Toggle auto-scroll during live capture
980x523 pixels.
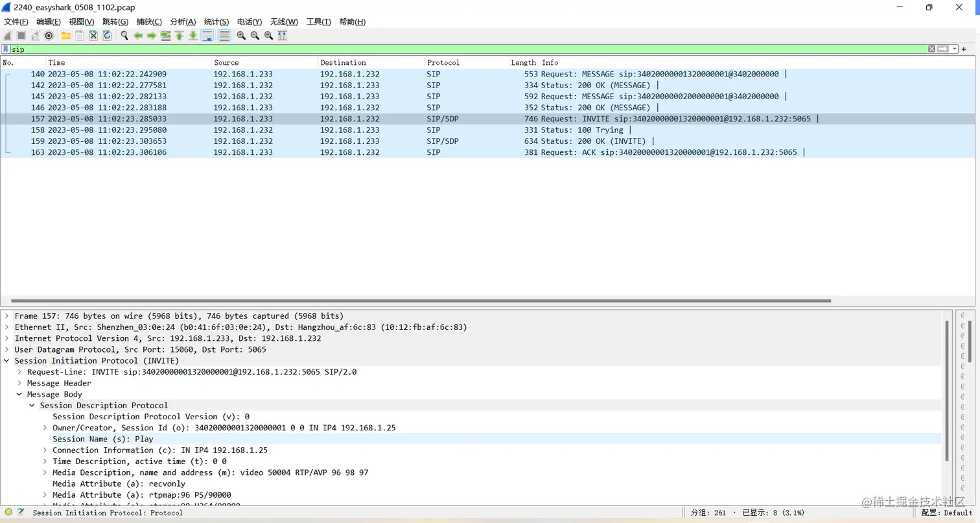(207, 36)
